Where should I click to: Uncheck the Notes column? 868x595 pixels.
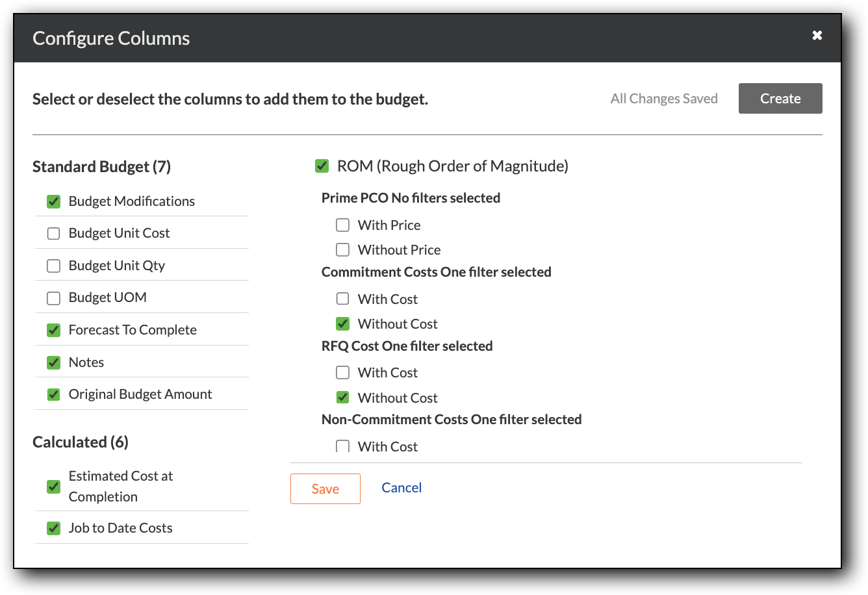pyautogui.click(x=53, y=362)
